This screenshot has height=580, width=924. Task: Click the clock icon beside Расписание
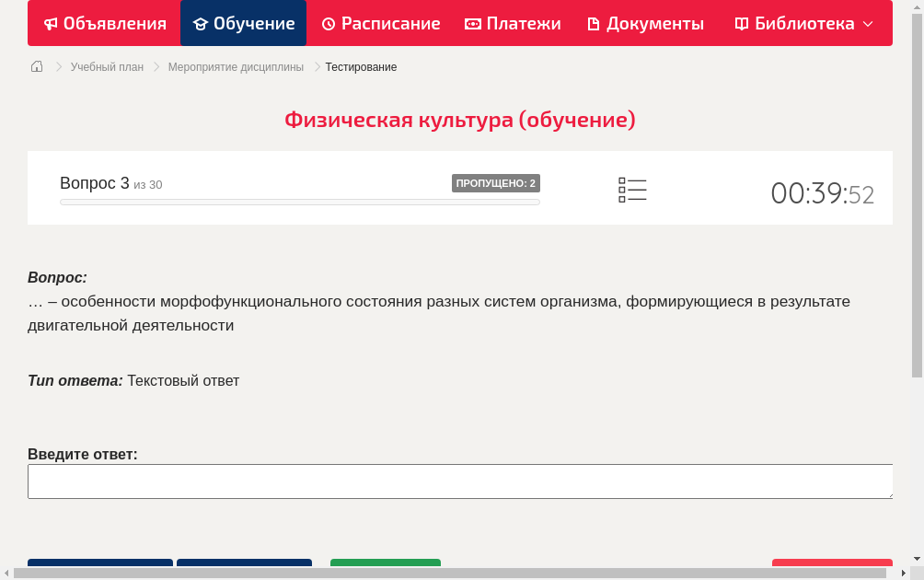(329, 24)
